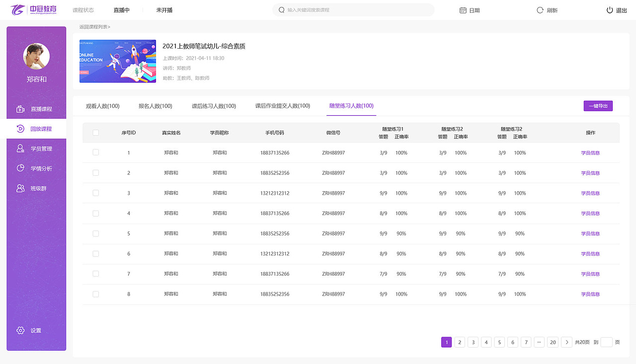This screenshot has width=636, height=364.
Task: Open the 日期 date picker
Action: tap(470, 9)
